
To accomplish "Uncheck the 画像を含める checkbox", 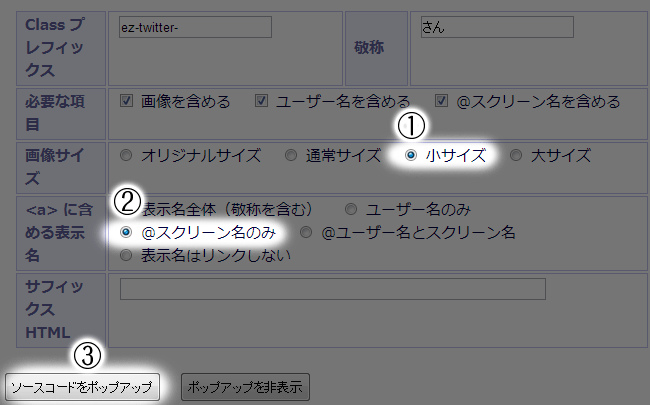I will [x=126, y=101].
